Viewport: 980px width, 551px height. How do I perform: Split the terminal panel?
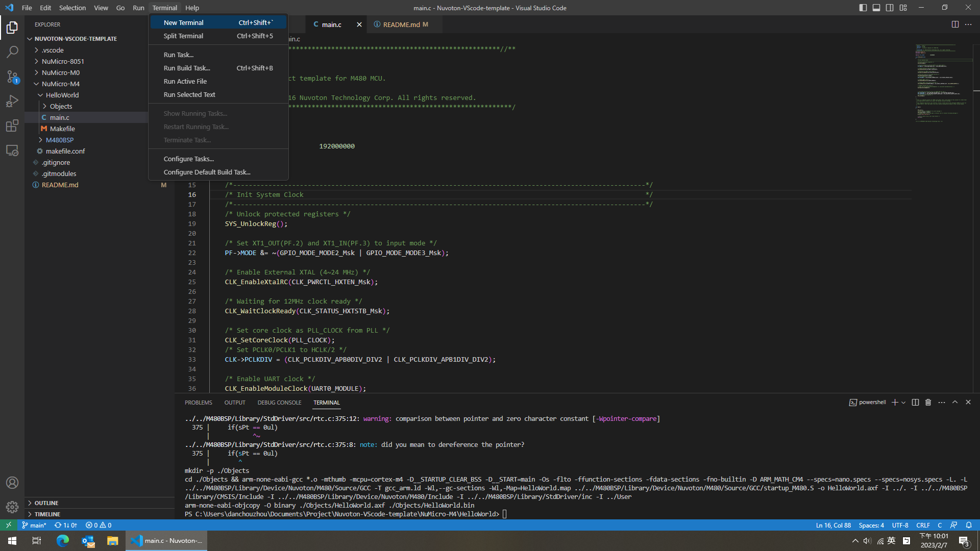915,403
